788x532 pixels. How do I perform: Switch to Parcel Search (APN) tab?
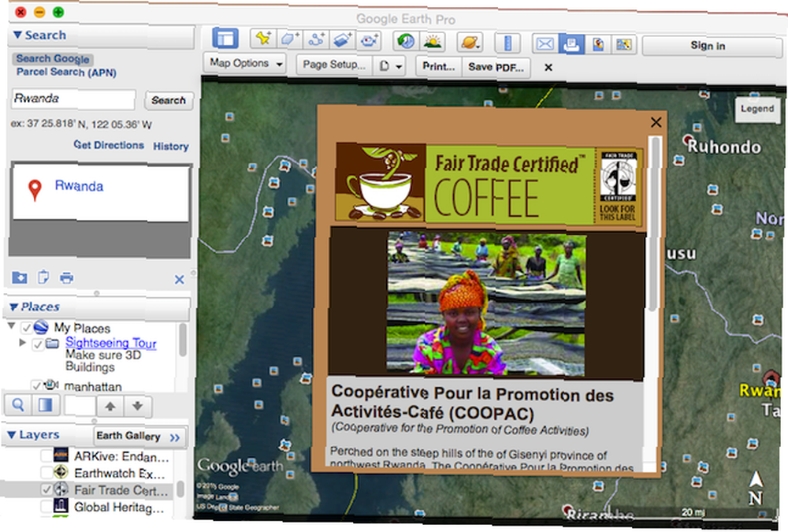[66, 73]
